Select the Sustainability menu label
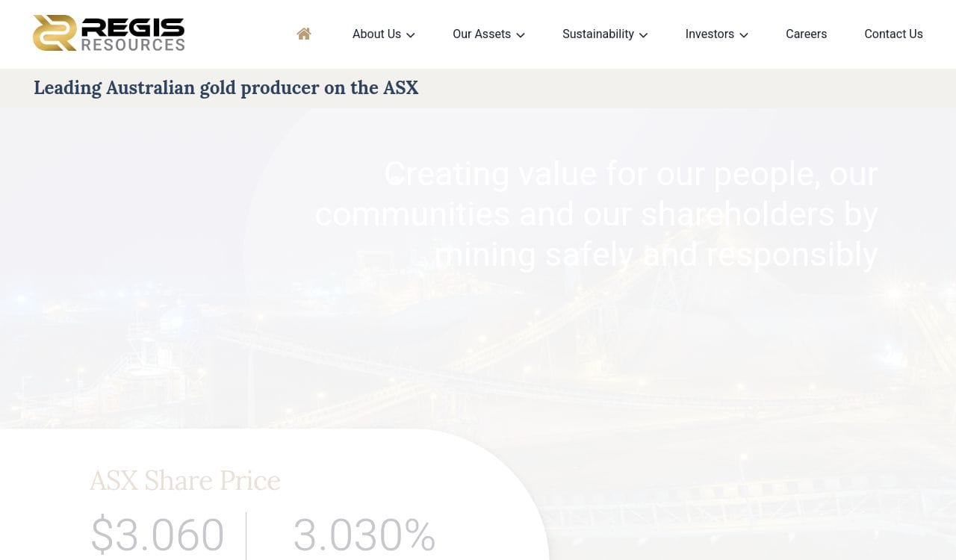Viewport: 956px width, 560px height. pos(597,34)
